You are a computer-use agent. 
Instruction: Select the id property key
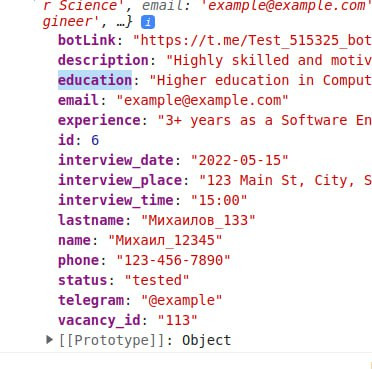66,140
